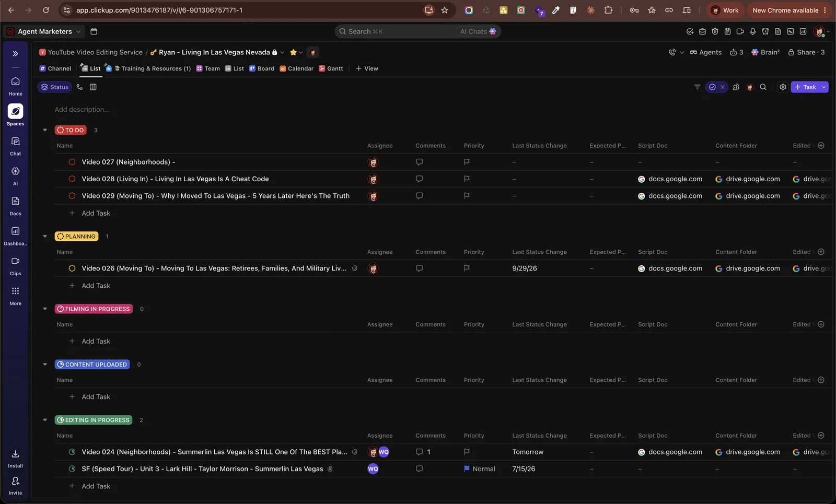Toggle status circle for Video 029
This screenshot has width=836, height=504.
[x=72, y=196]
